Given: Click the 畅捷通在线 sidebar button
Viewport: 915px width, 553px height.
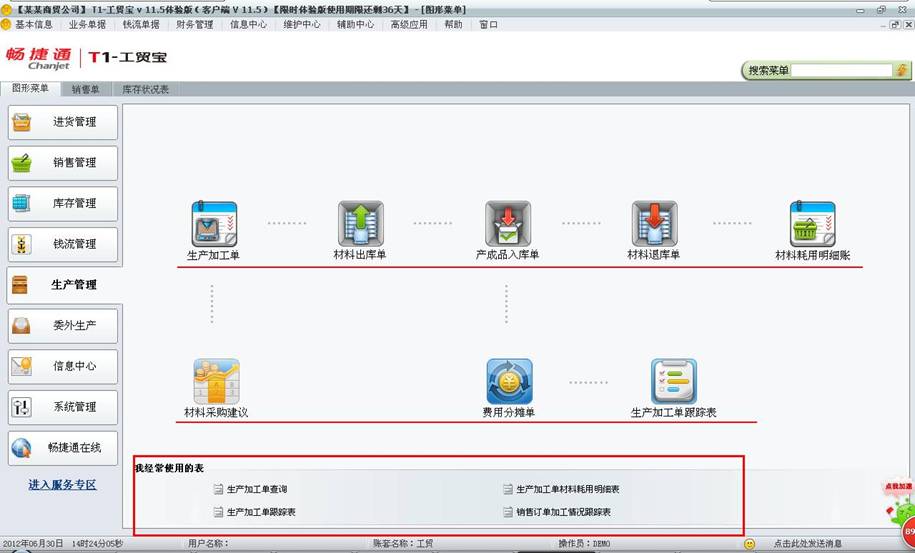Looking at the screenshot, I should (63, 448).
